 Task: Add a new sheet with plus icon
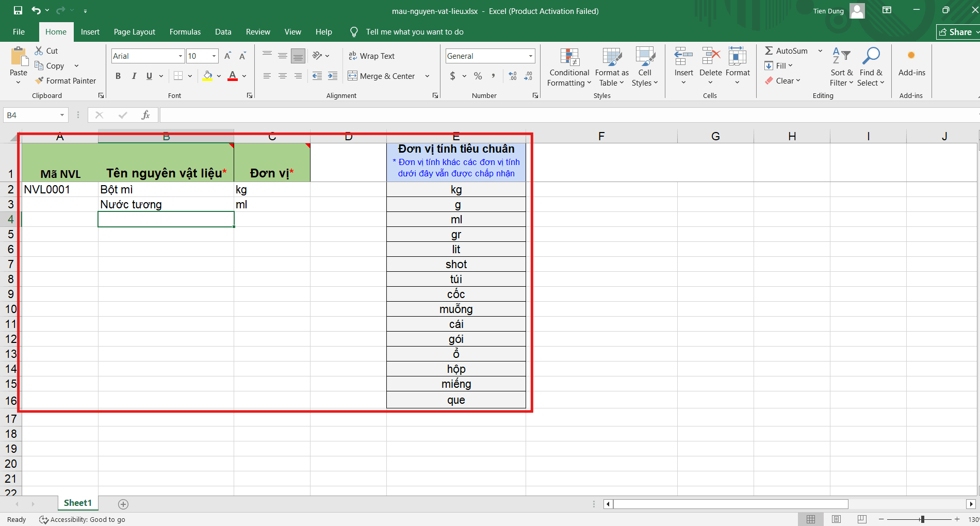[123, 504]
